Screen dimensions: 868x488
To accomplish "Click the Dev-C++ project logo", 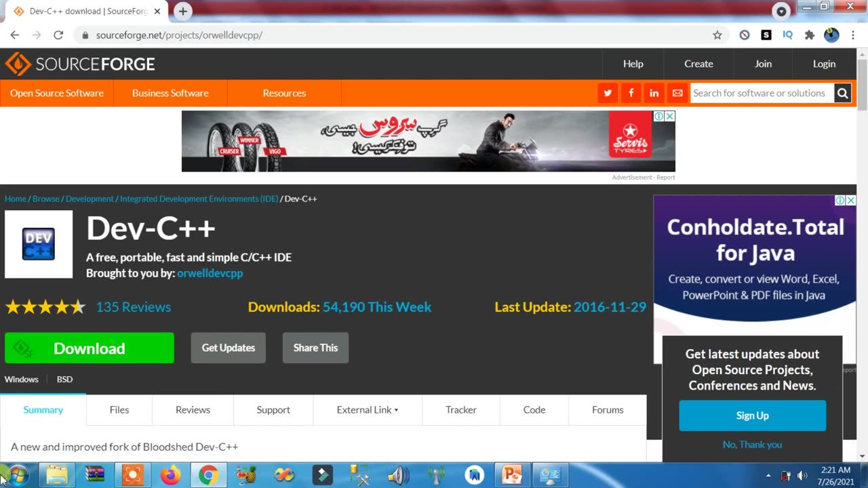I will (39, 244).
